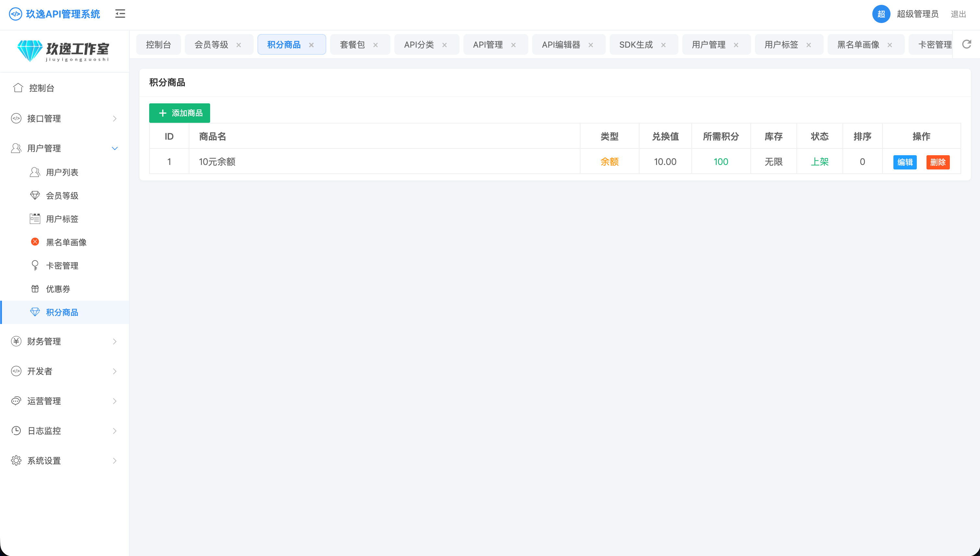Image resolution: width=980 pixels, height=556 pixels.
Task: Click the 超级管理员 username
Action: pyautogui.click(x=917, y=14)
